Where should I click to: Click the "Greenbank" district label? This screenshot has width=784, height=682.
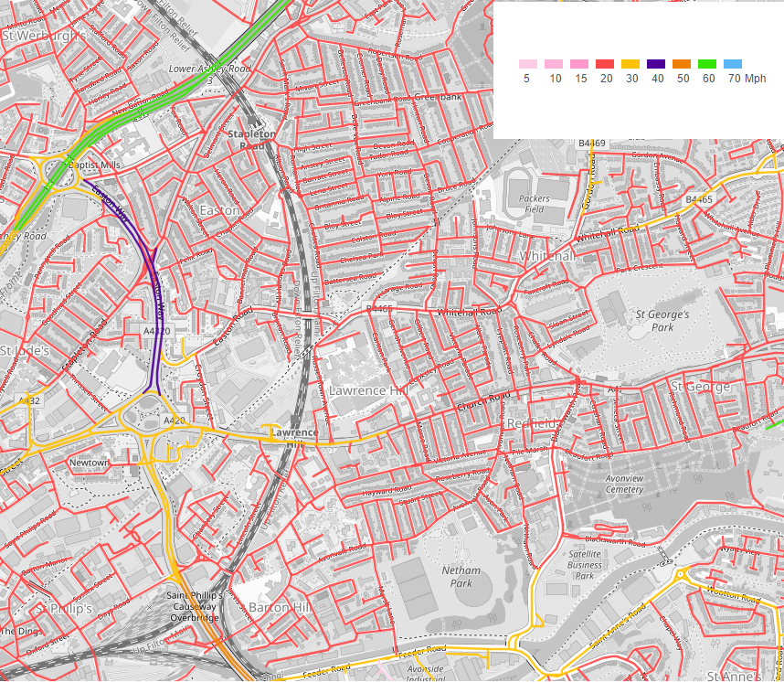pyautogui.click(x=438, y=97)
